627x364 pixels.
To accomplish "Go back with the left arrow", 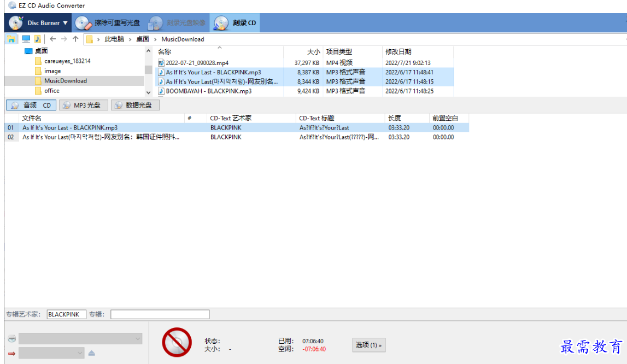I will 53,39.
